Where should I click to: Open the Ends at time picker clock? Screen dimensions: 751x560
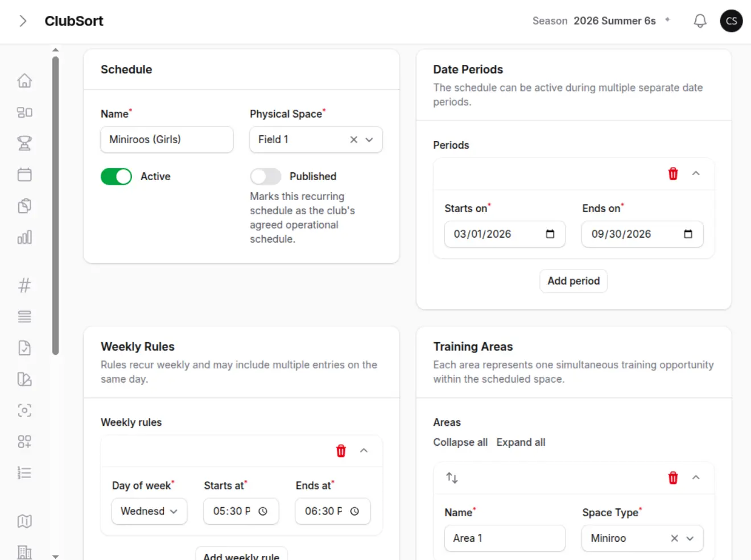(354, 511)
